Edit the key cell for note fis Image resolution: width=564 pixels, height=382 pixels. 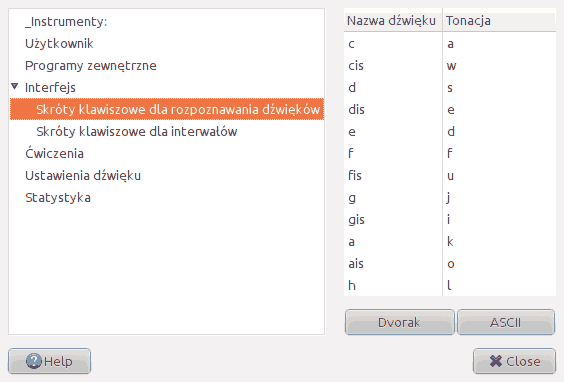pyautogui.click(x=499, y=176)
